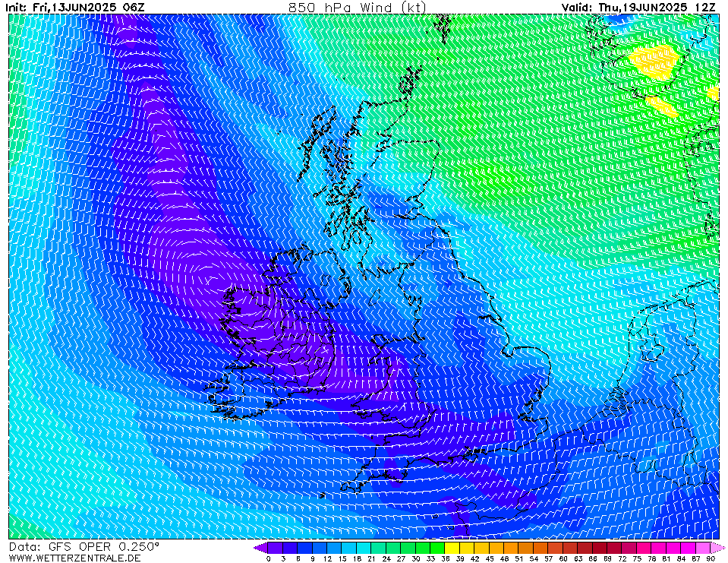Click the '45' legend scale label
Viewport: 728px width, 563px height.
pos(490,558)
